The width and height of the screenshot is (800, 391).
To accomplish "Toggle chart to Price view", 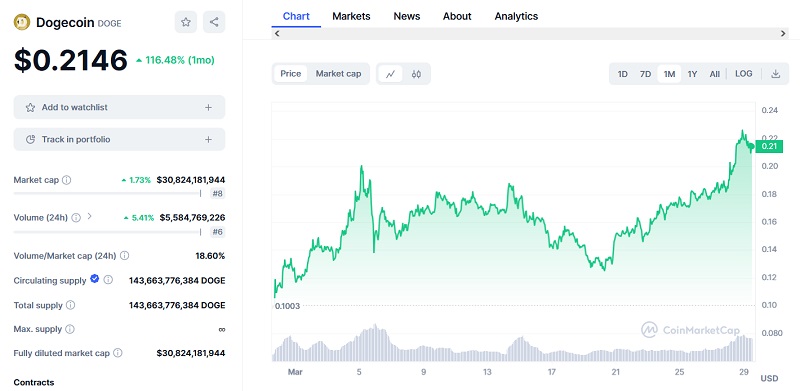I will pos(291,74).
